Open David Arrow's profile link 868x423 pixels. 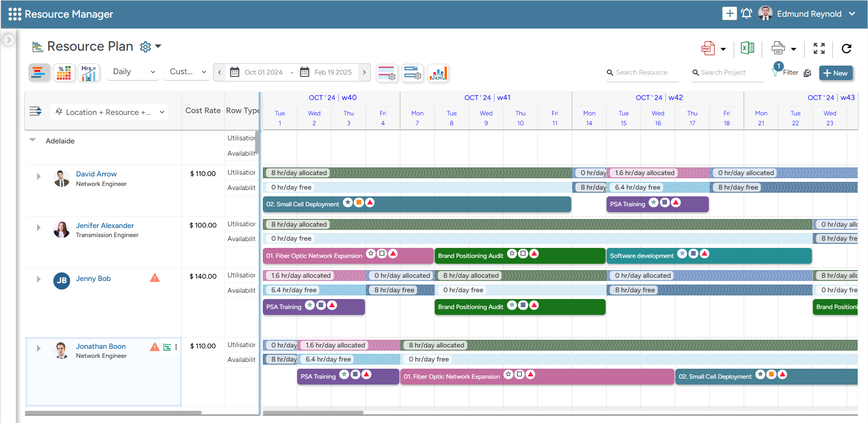[96, 174]
